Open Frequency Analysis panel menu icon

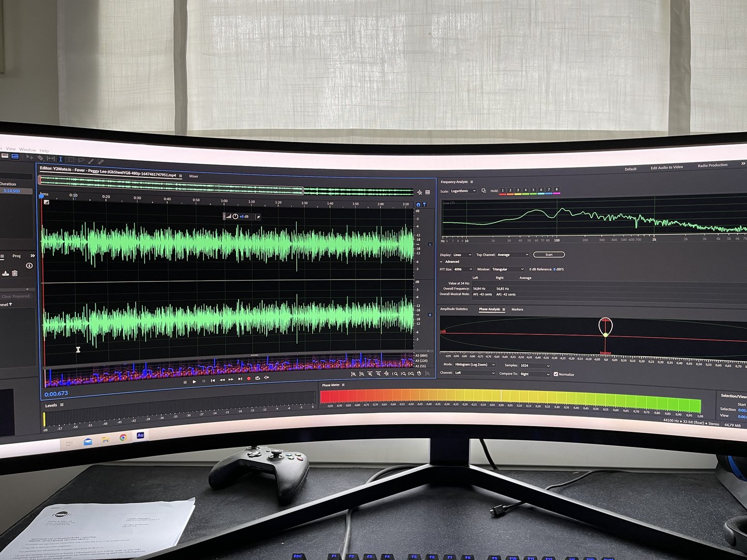(x=472, y=182)
